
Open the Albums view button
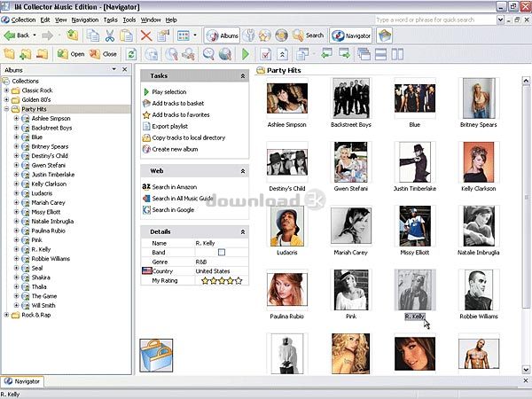pyautogui.click(x=223, y=35)
